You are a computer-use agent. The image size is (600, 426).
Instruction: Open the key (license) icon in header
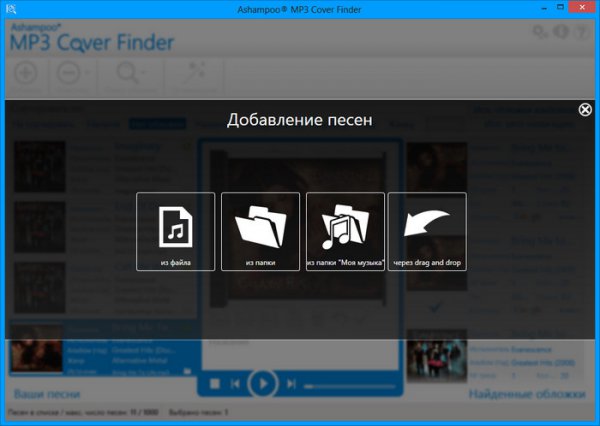tap(540, 32)
